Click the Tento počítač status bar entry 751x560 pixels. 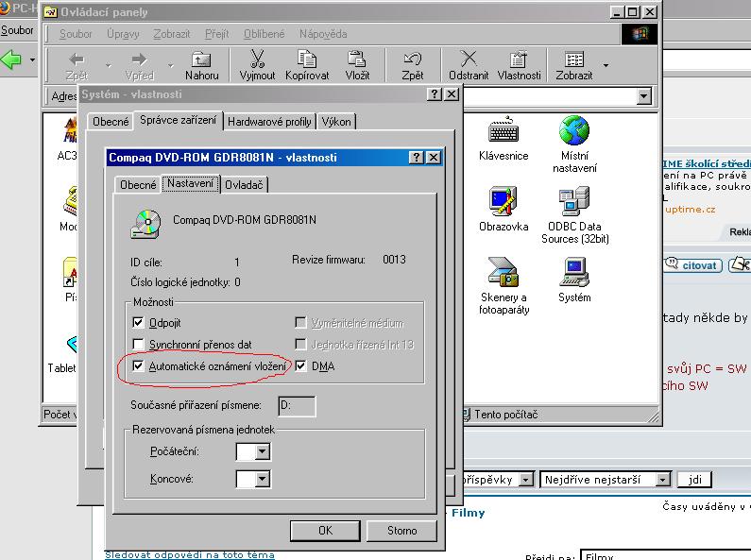coord(505,415)
